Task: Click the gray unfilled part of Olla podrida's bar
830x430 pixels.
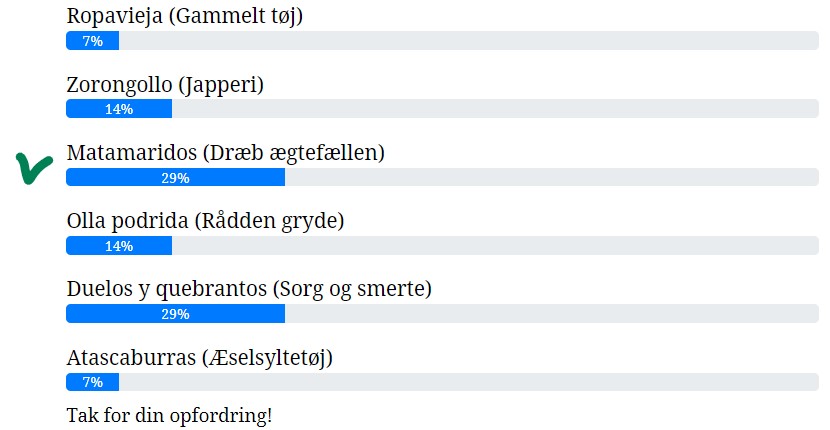Action: [495, 246]
